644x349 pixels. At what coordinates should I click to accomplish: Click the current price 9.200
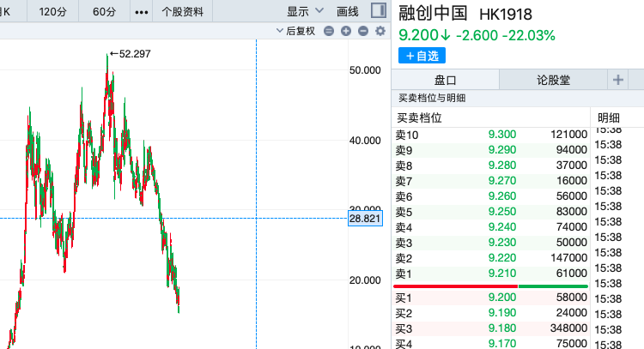[419, 35]
